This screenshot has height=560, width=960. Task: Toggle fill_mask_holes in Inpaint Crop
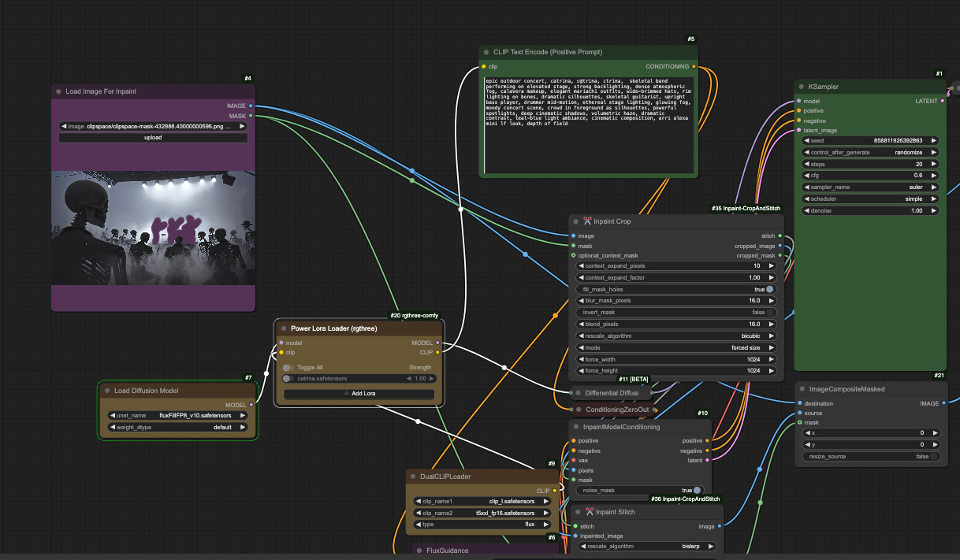click(x=769, y=289)
